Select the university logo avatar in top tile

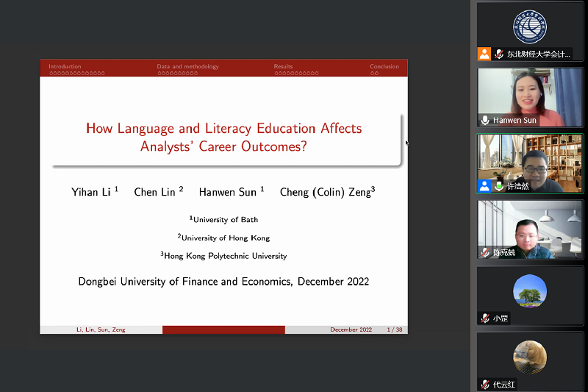(529, 27)
